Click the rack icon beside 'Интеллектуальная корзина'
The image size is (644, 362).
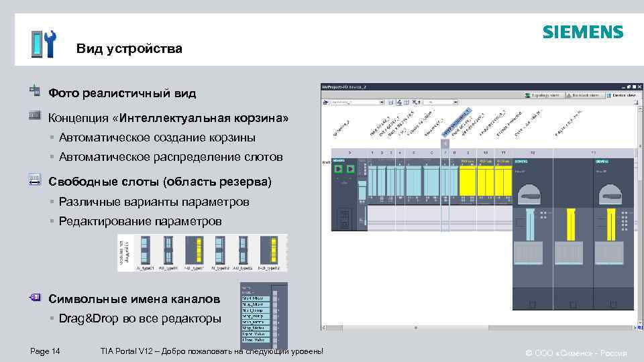coord(35,115)
